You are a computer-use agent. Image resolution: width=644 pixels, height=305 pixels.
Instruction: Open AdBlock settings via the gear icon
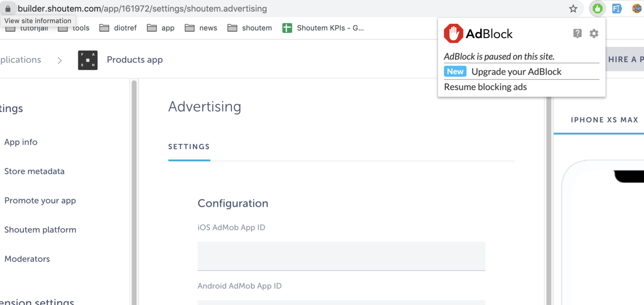(x=594, y=33)
